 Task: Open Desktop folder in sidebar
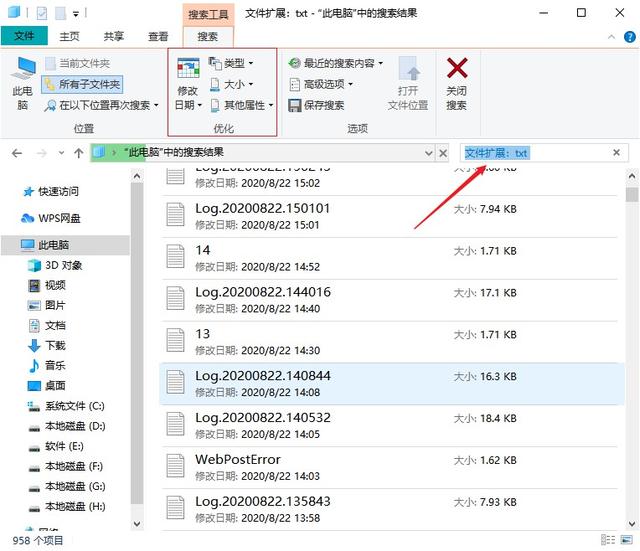coord(47,385)
